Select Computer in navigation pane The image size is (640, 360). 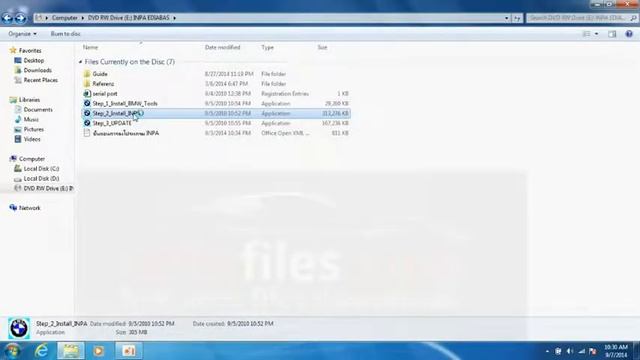tap(31, 159)
